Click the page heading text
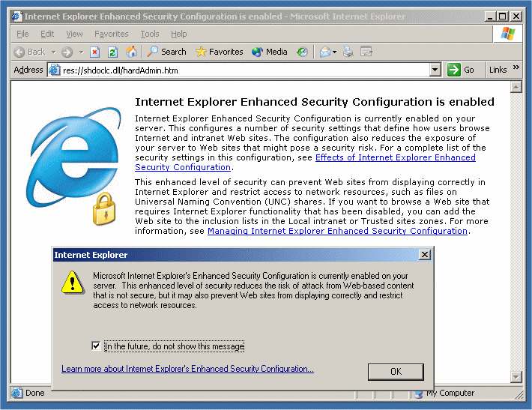The width and height of the screenshot is (532, 410). (315, 102)
